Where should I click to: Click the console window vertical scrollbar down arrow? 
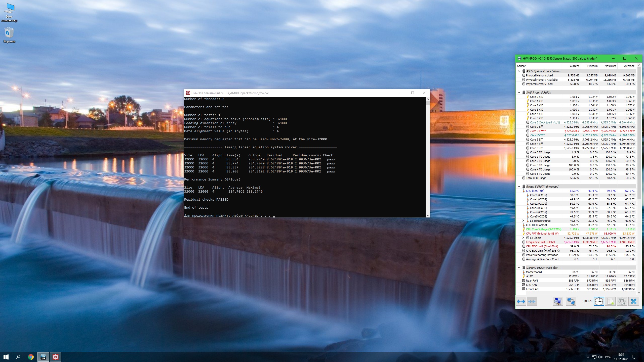(x=427, y=215)
